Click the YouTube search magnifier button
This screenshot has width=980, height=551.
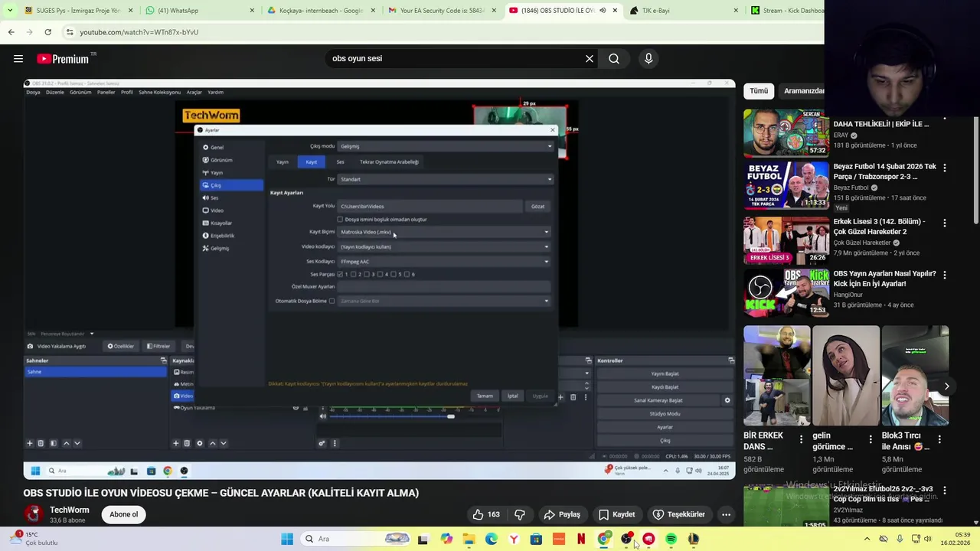[614, 58]
